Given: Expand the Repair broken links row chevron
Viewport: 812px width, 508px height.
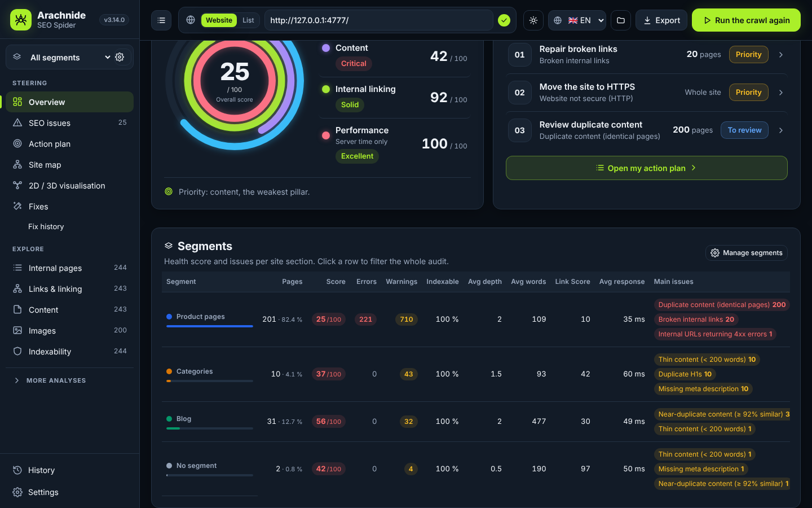Looking at the screenshot, I should point(781,55).
